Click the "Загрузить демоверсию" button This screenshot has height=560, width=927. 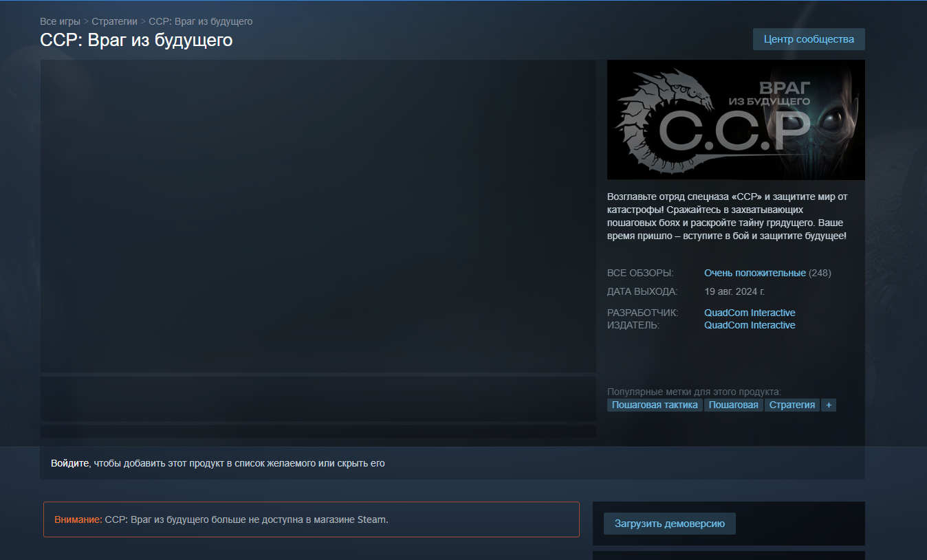670,524
